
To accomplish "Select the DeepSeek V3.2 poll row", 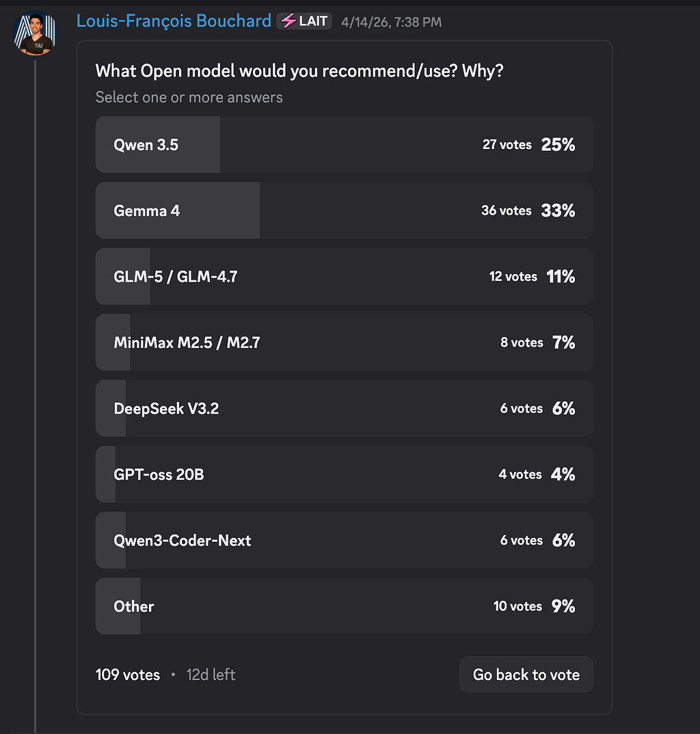I will pos(344,409).
